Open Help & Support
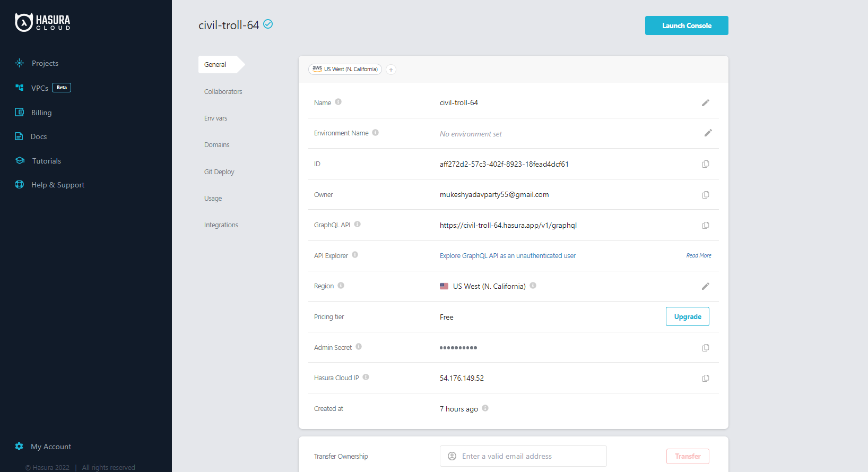868x472 pixels. 57,185
